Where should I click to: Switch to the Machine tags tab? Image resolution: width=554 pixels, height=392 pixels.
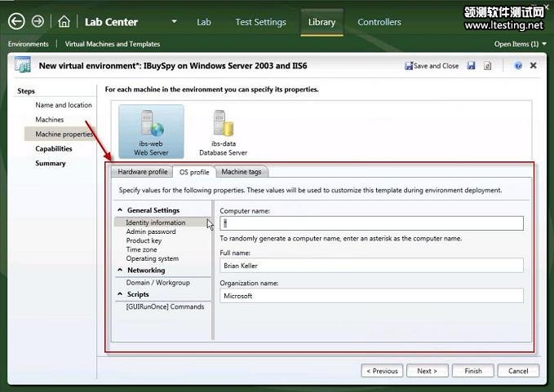click(x=242, y=172)
